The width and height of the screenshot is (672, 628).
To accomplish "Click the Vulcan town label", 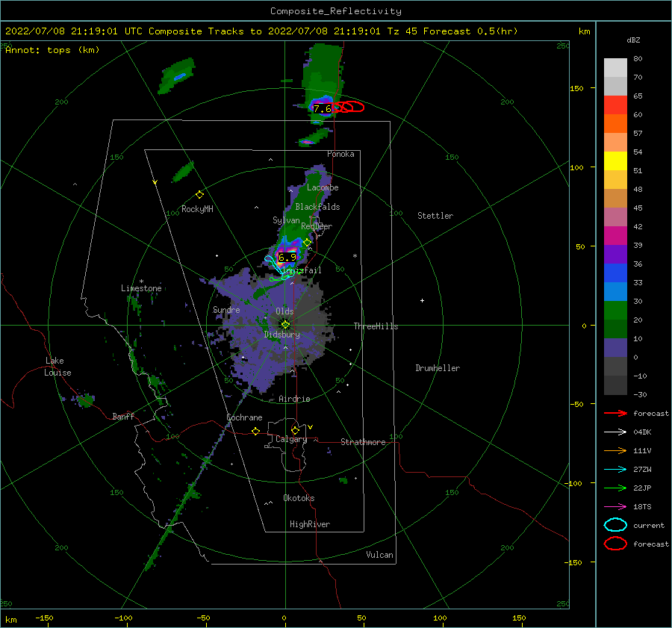I will pyautogui.click(x=379, y=555).
